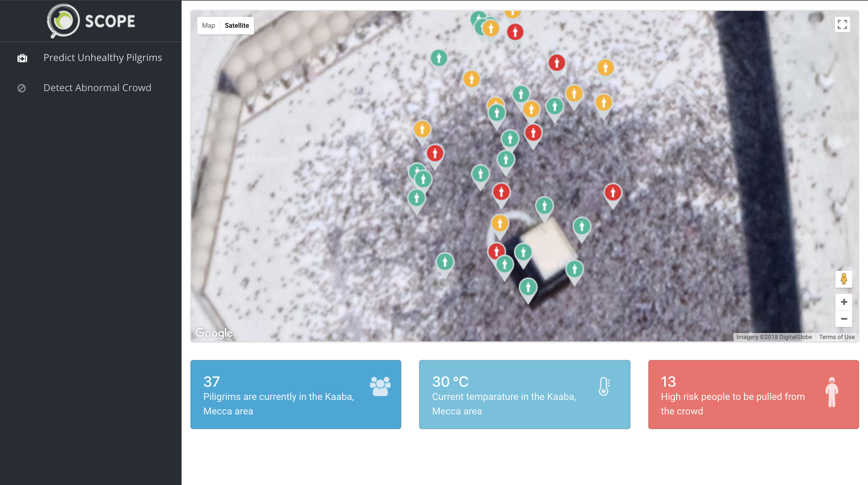Click the Google logo on map

[x=214, y=333]
